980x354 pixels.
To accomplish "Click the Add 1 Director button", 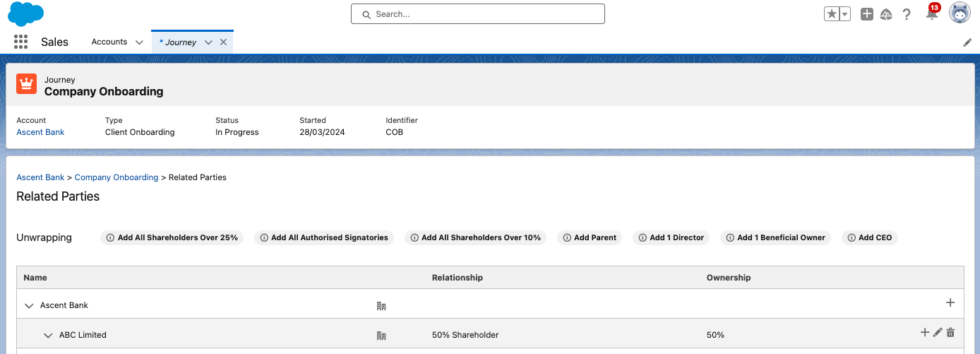I will pos(671,238).
